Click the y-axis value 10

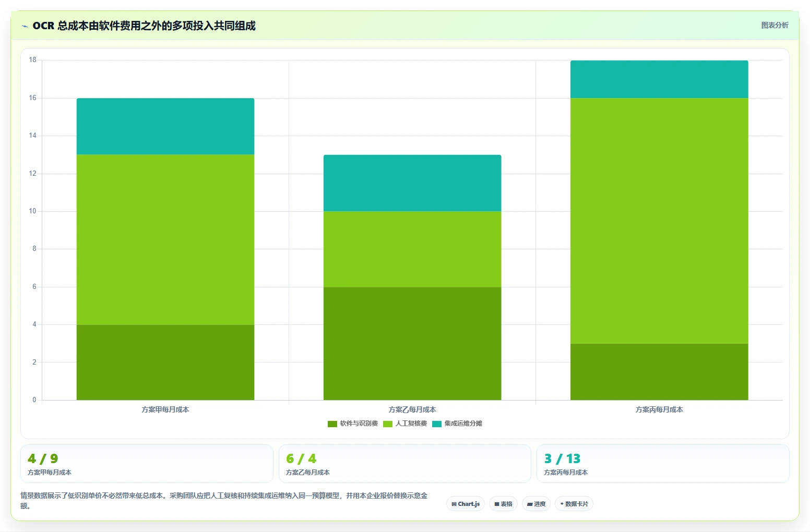tap(33, 211)
